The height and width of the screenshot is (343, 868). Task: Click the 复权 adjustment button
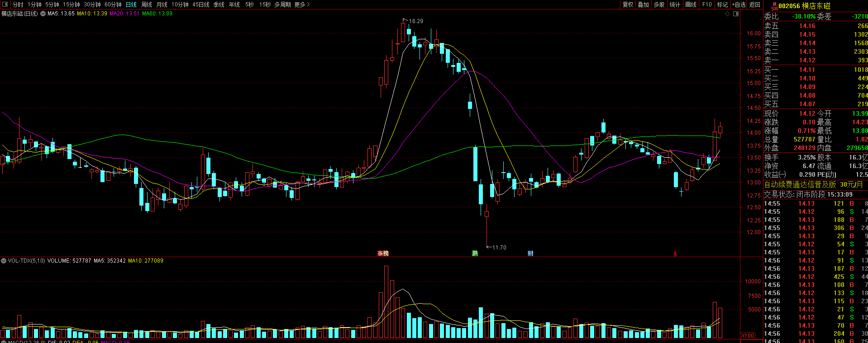tap(628, 5)
